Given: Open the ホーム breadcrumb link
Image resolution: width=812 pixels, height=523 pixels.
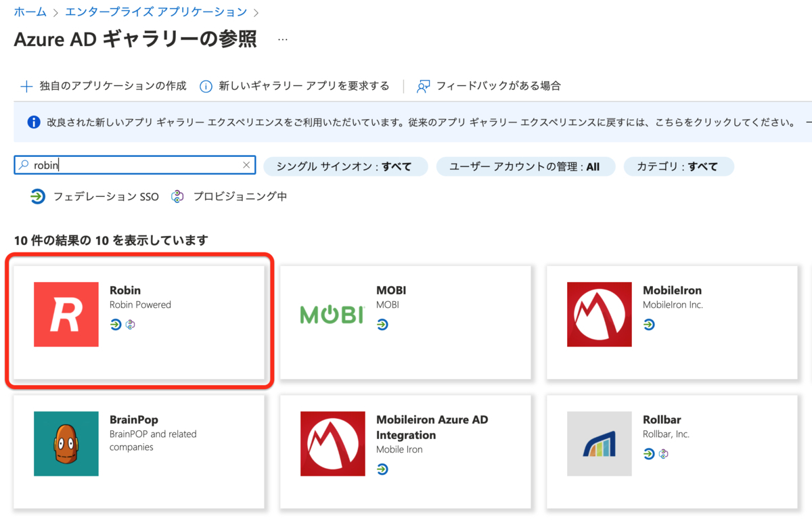Looking at the screenshot, I should [30, 12].
